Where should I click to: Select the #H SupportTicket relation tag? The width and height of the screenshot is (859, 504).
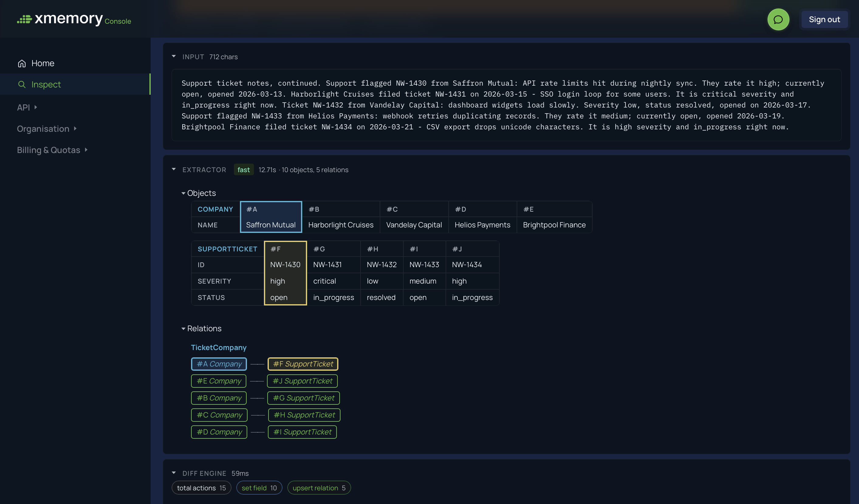click(304, 415)
